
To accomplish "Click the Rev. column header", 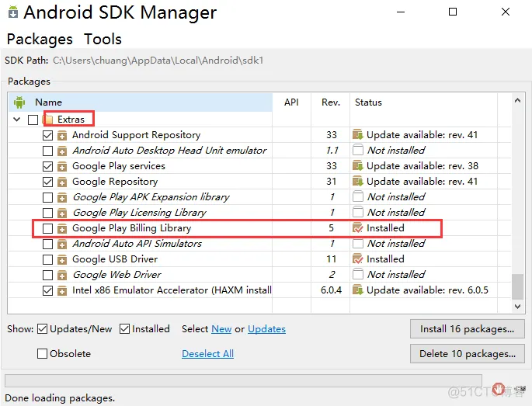I will point(331,102).
